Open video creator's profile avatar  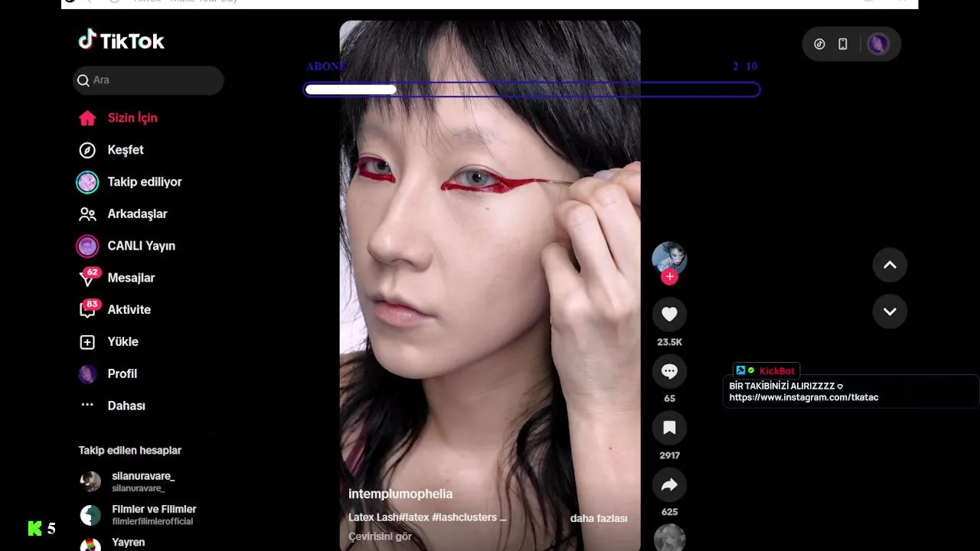(x=669, y=259)
